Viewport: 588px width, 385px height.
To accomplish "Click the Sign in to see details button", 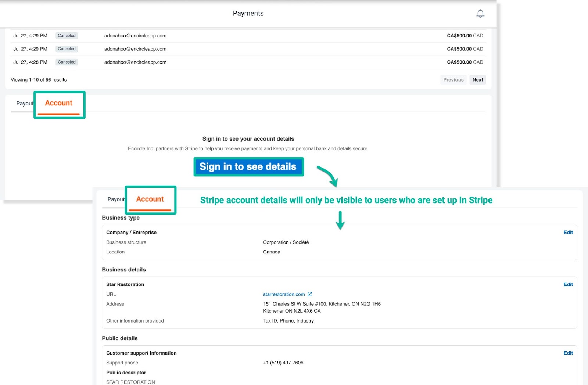I will pos(248,167).
